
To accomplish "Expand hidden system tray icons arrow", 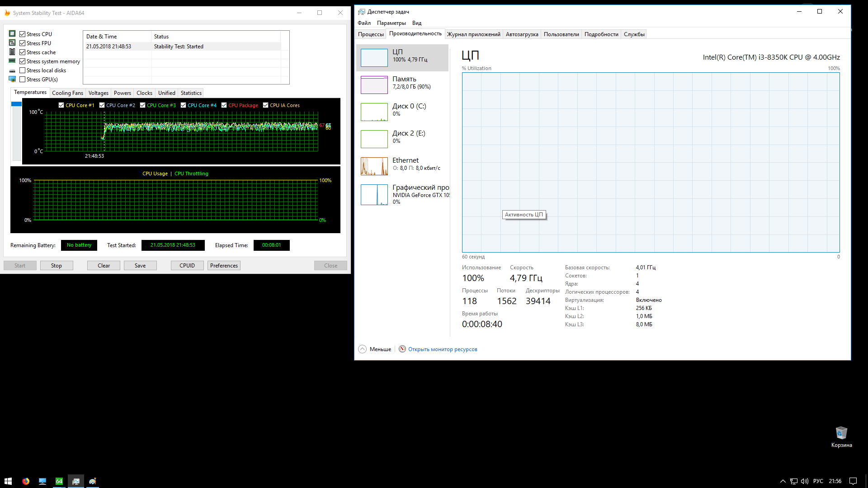I will click(x=783, y=481).
